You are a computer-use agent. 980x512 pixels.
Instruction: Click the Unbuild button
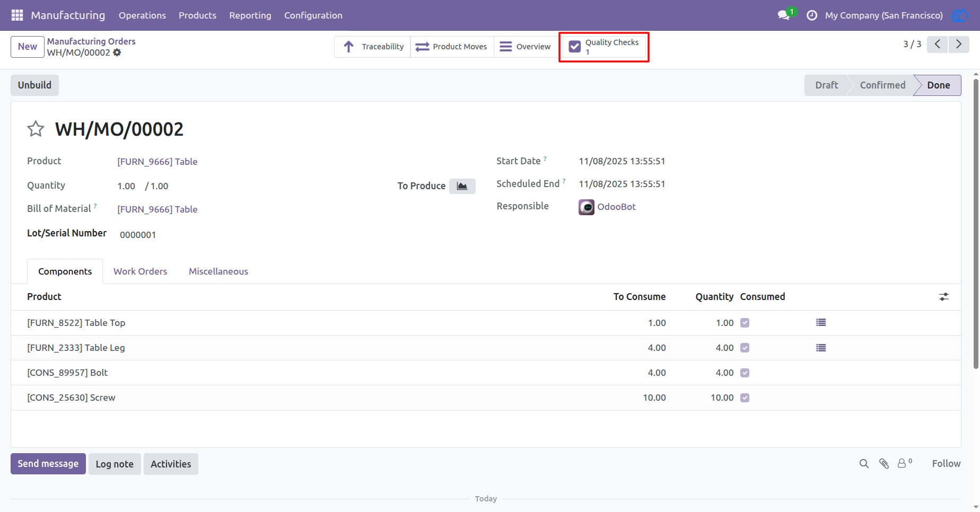34,85
